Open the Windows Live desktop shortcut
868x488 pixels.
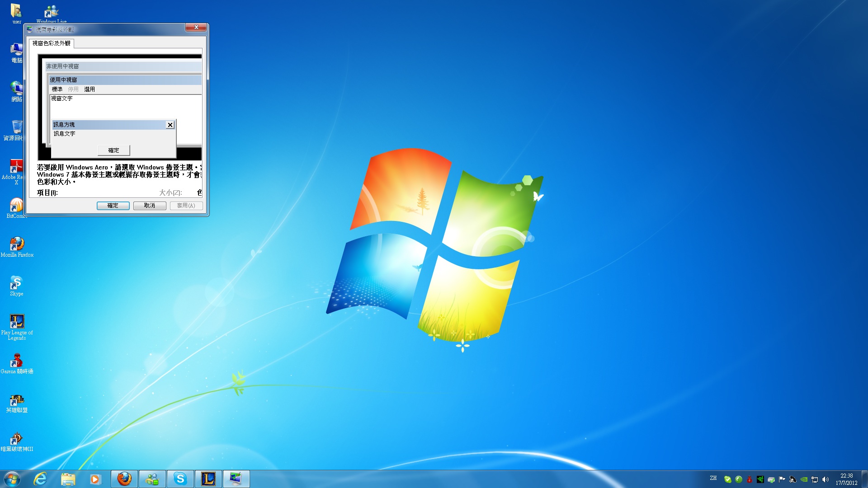(52, 14)
